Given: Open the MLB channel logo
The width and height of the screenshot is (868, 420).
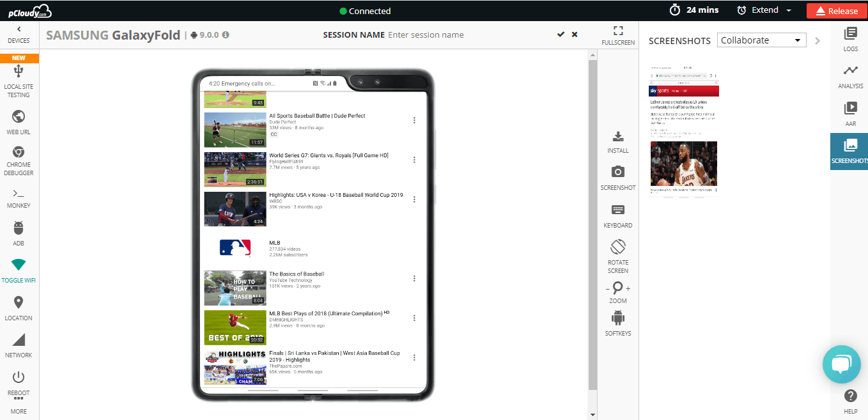Looking at the screenshot, I should pyautogui.click(x=235, y=248).
